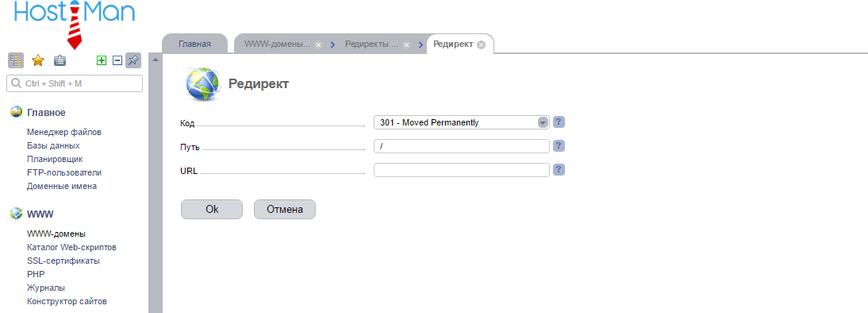This screenshot has width=868, height=313.
Task: Switch to the Главная tab
Action: point(194,44)
